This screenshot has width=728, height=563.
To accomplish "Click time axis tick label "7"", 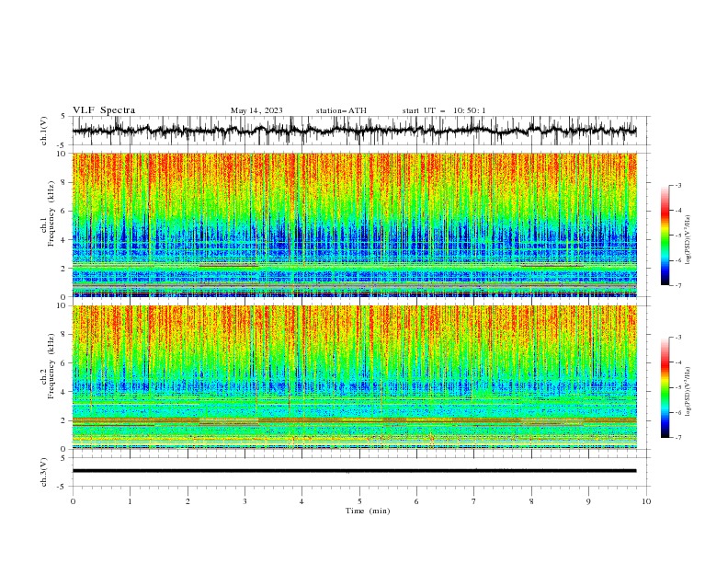I will click(x=474, y=501).
